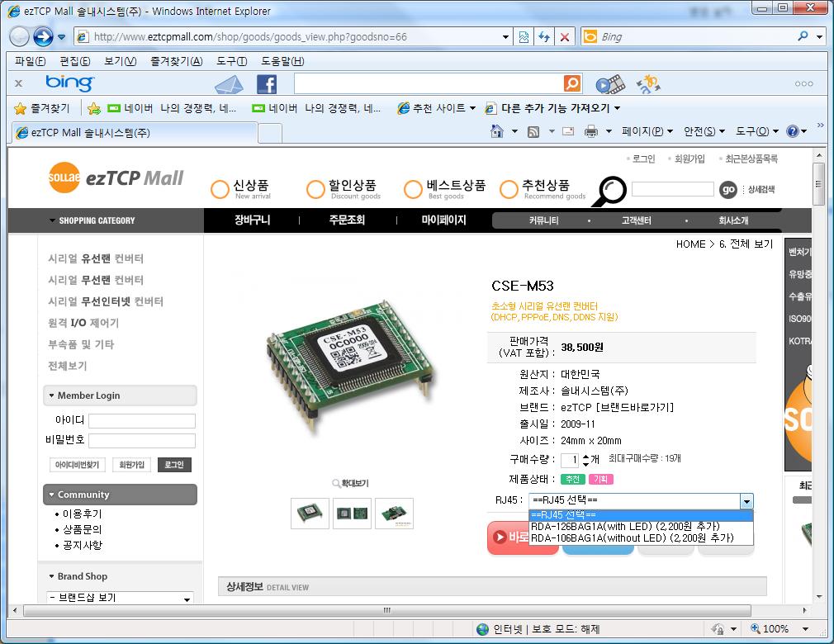Click 장바구니 in the black navigation bar

tap(253, 220)
